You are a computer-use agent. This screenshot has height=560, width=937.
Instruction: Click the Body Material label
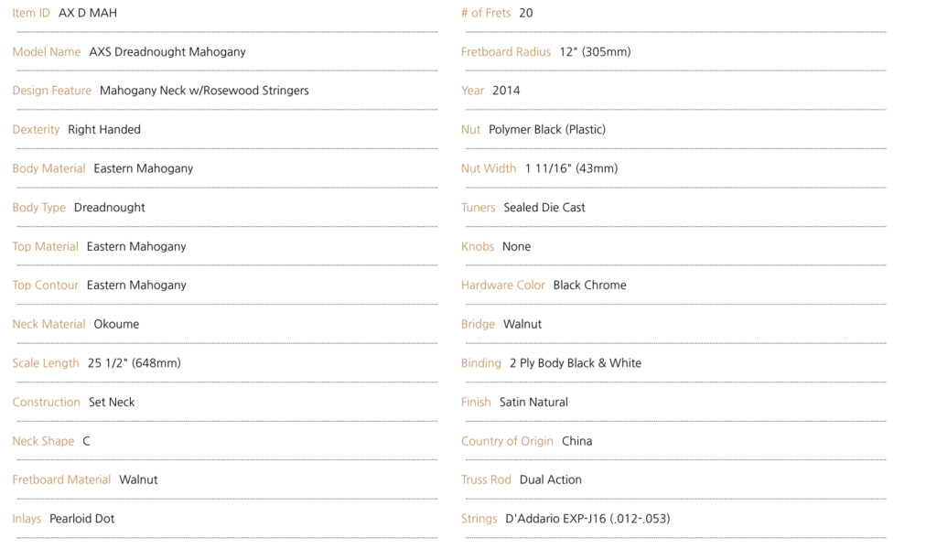pos(48,168)
